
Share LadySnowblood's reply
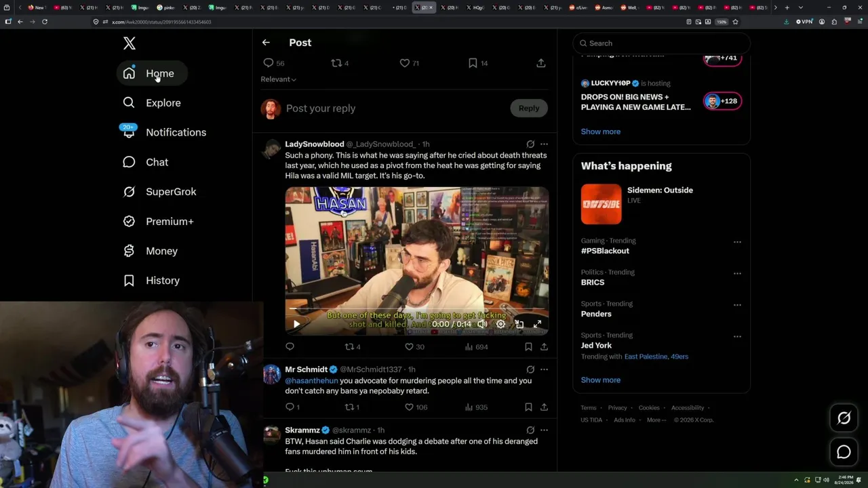tap(544, 347)
